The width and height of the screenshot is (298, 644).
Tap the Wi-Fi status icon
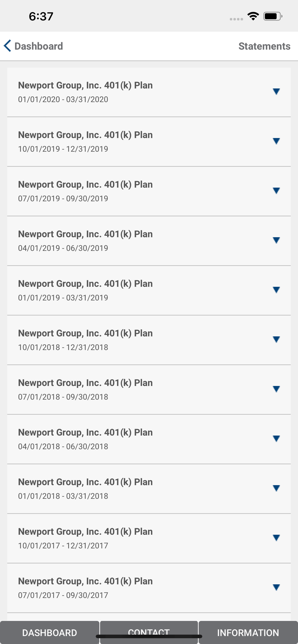253,16
